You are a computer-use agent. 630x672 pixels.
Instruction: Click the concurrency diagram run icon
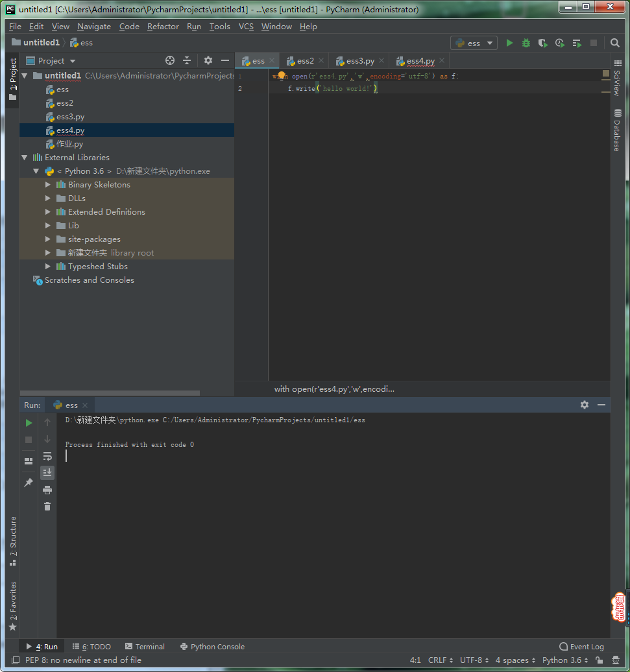point(577,43)
